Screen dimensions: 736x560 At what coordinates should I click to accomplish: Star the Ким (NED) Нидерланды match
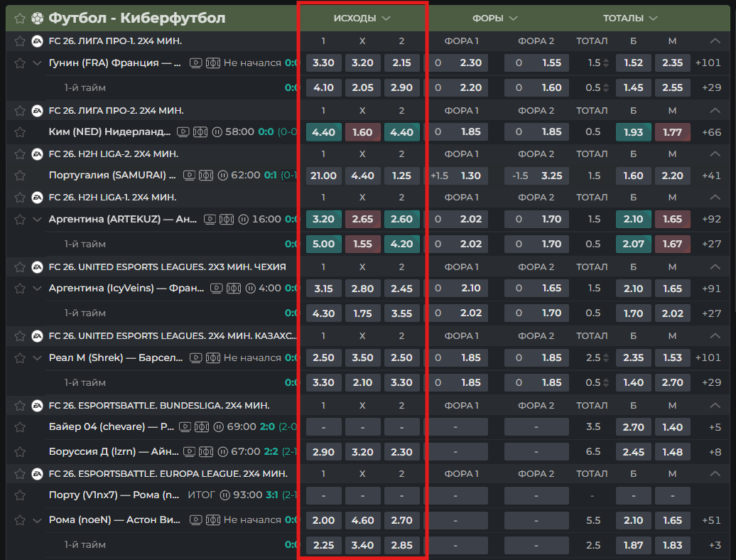pyautogui.click(x=20, y=132)
